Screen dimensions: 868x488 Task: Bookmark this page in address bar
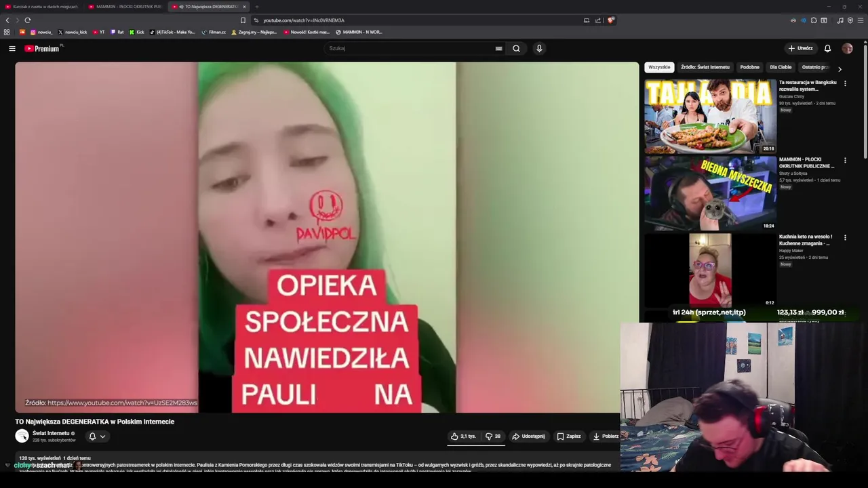pos(243,20)
